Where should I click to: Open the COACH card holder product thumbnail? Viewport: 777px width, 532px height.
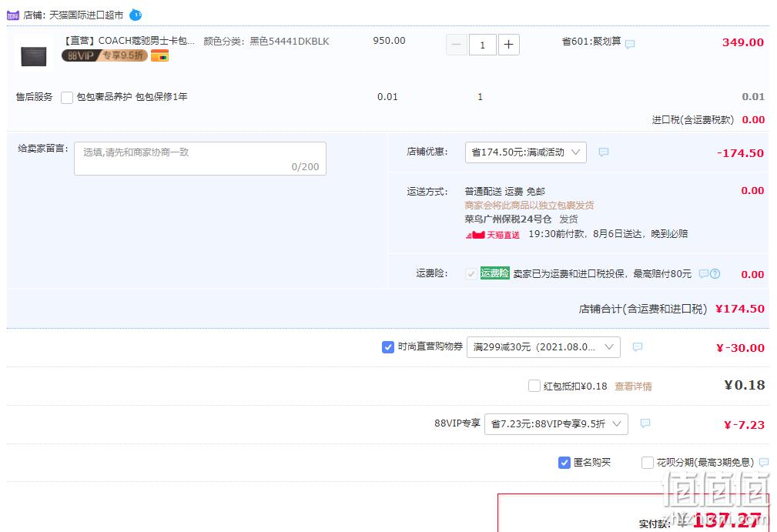pyautogui.click(x=34, y=56)
